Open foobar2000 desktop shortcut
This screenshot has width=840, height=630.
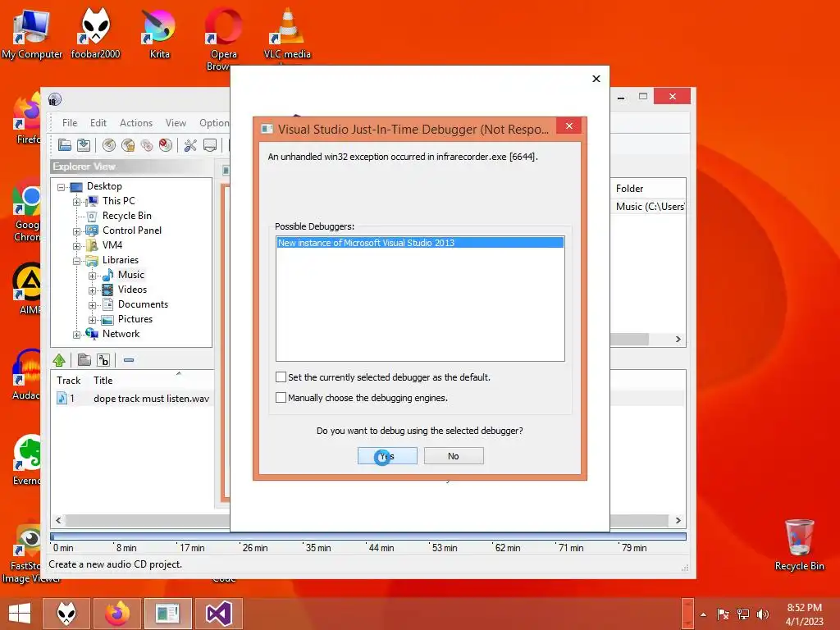[x=95, y=32]
